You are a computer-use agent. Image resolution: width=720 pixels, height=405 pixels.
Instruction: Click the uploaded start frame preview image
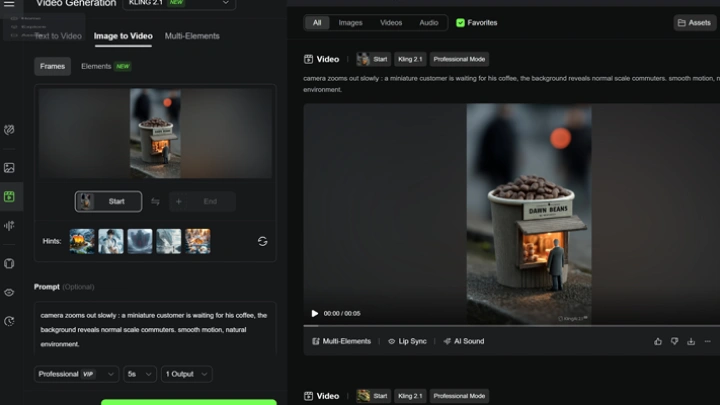pyautogui.click(x=155, y=133)
